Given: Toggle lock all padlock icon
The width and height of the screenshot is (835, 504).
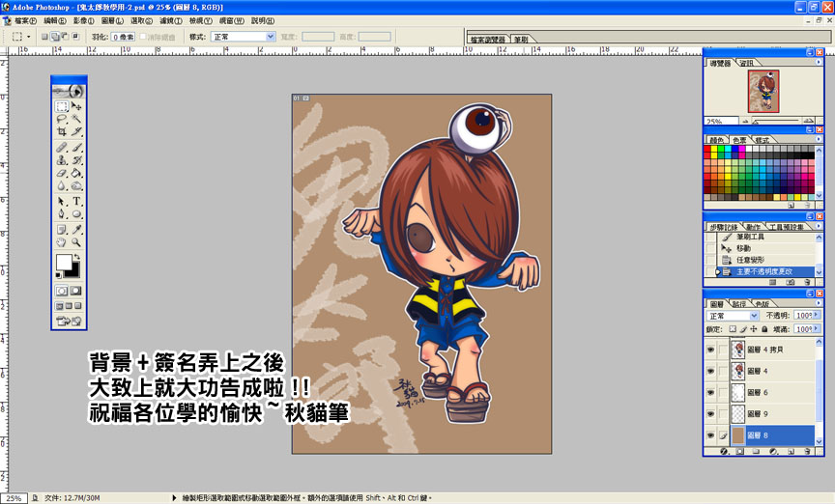Looking at the screenshot, I should pyautogui.click(x=764, y=329).
